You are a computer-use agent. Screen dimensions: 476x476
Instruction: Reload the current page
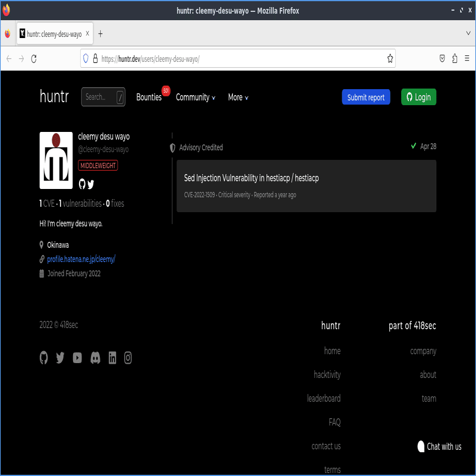pyautogui.click(x=34, y=59)
